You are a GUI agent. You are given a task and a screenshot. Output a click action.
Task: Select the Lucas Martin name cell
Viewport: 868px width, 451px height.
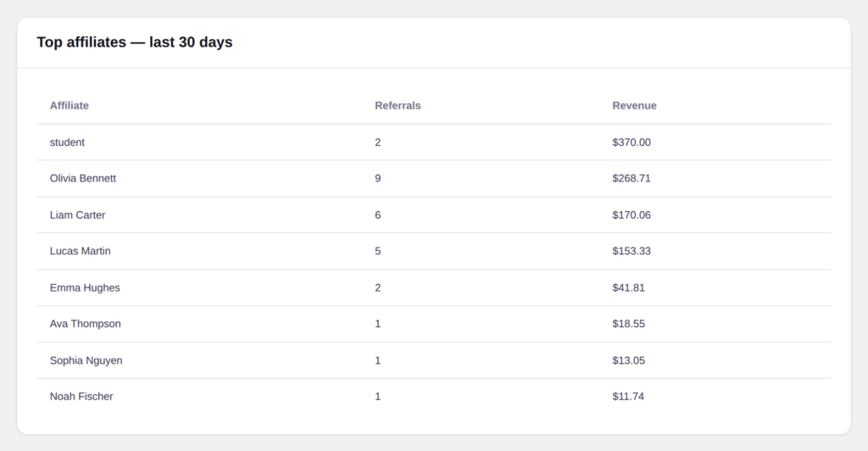pos(81,251)
